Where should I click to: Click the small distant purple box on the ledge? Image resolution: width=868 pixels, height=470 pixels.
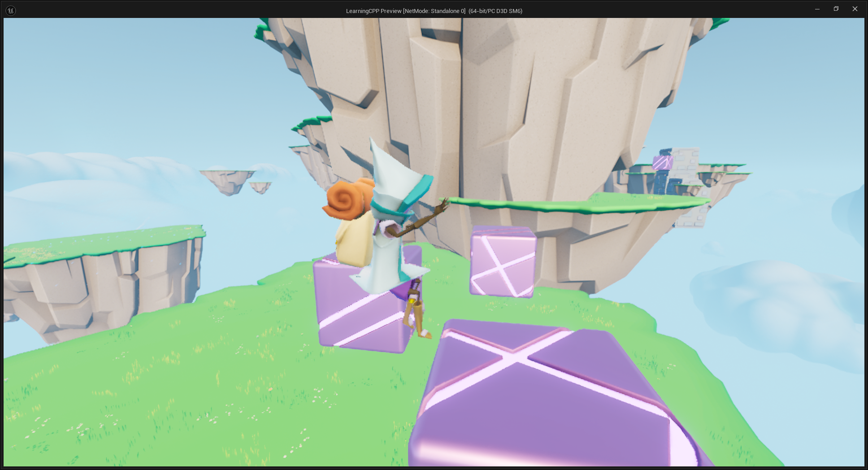coord(663,162)
